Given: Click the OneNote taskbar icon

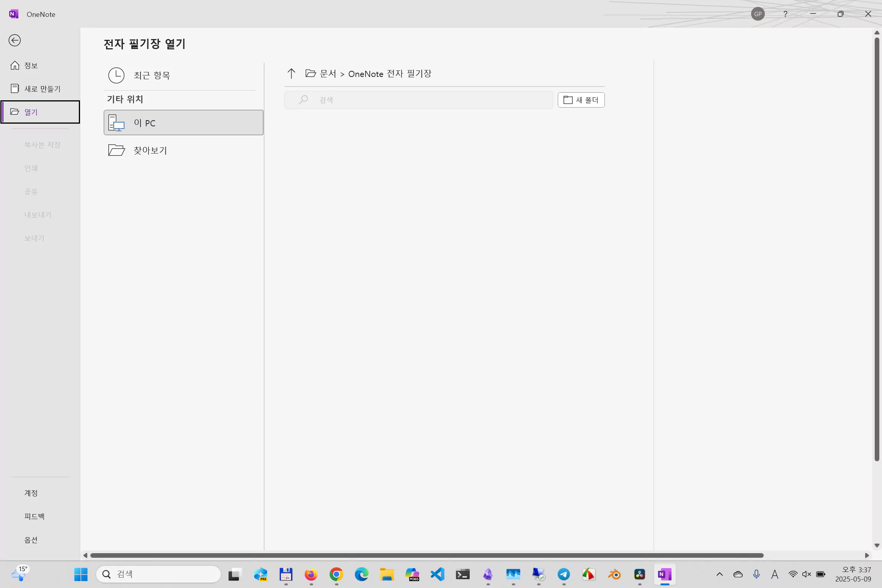Looking at the screenshot, I should click(x=665, y=574).
